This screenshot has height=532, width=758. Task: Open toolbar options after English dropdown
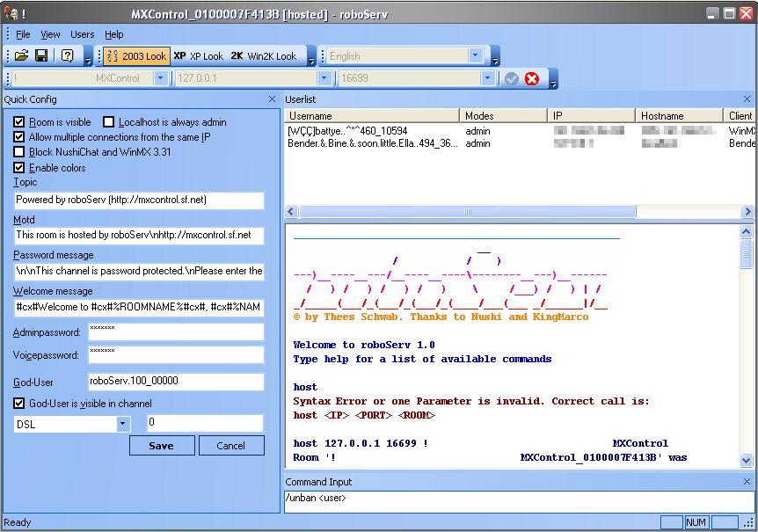coord(495,56)
